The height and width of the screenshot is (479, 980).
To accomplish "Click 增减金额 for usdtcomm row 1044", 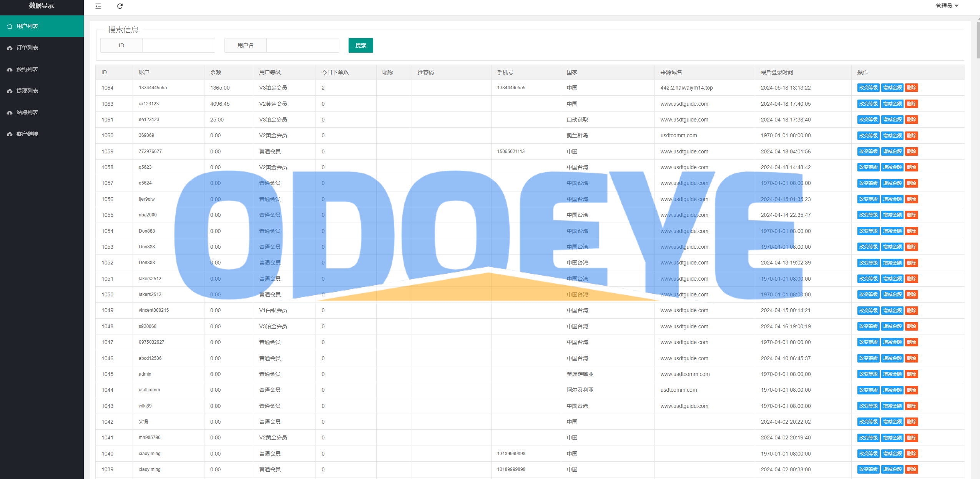I will [x=892, y=390].
